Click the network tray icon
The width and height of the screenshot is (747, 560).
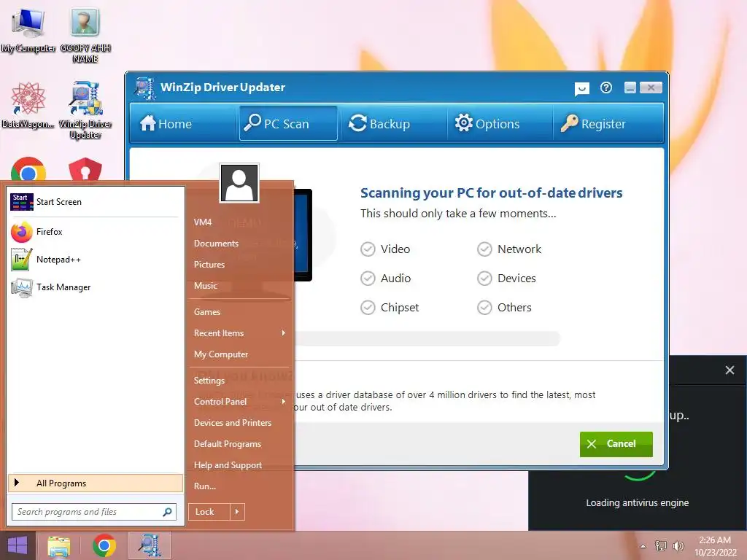point(660,546)
